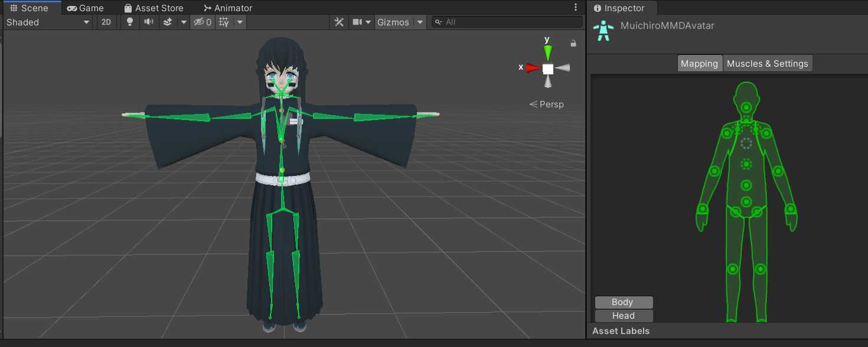Image resolution: width=868 pixels, height=347 pixels.
Task: Click the green Y axis gizmo cone
Action: [x=548, y=53]
